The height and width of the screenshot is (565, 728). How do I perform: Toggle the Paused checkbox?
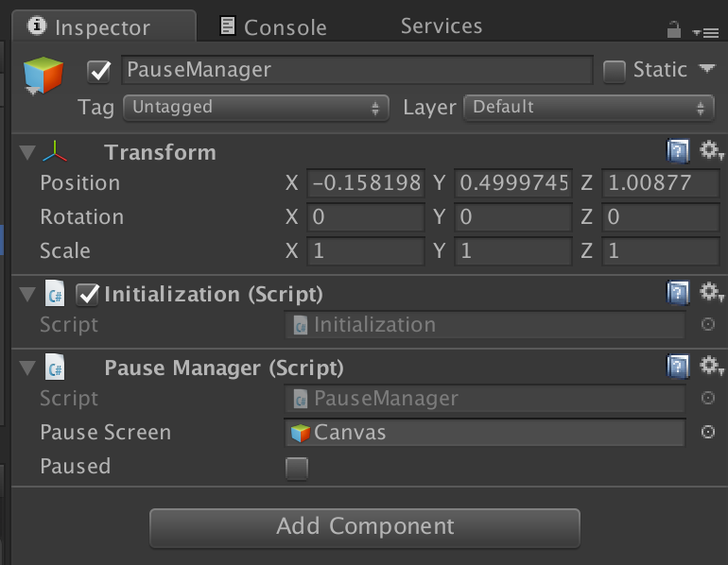click(297, 468)
